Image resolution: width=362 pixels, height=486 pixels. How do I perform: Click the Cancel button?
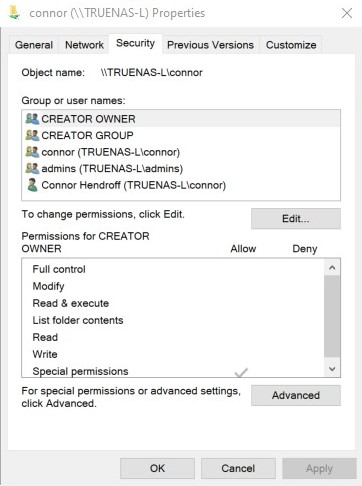pos(238,468)
